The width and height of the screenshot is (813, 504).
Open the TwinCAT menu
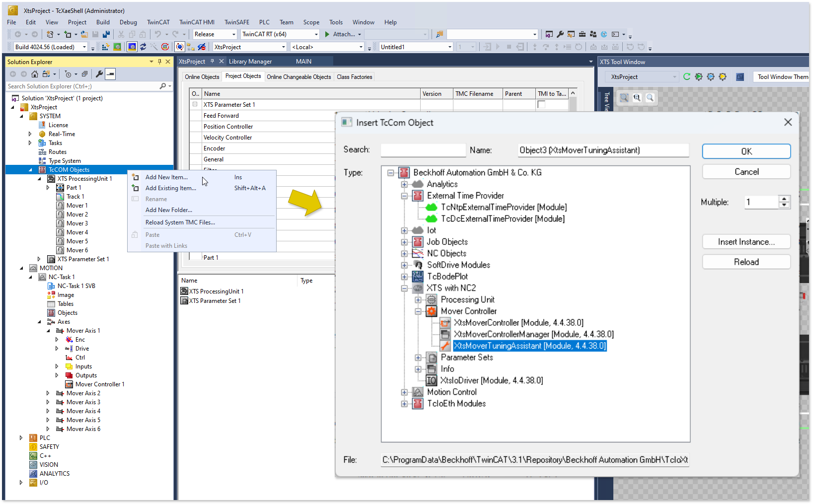click(x=158, y=22)
